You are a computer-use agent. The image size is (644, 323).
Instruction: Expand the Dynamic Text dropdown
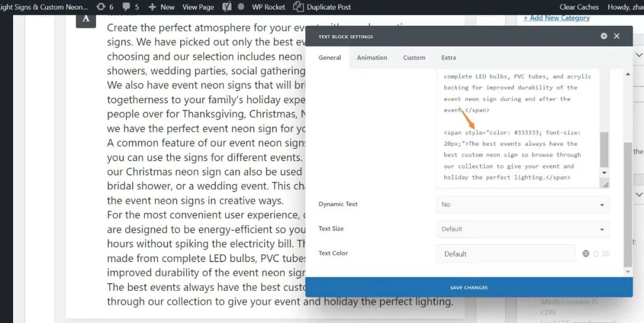click(x=522, y=204)
